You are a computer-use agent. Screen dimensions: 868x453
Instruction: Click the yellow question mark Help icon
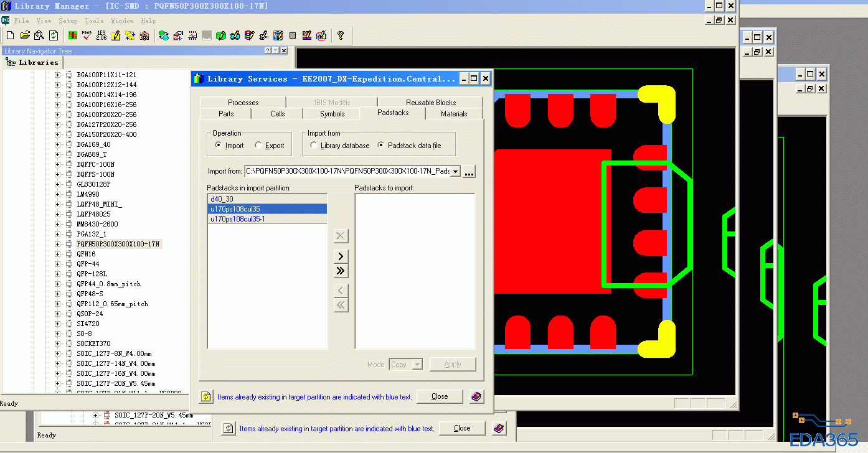341,35
